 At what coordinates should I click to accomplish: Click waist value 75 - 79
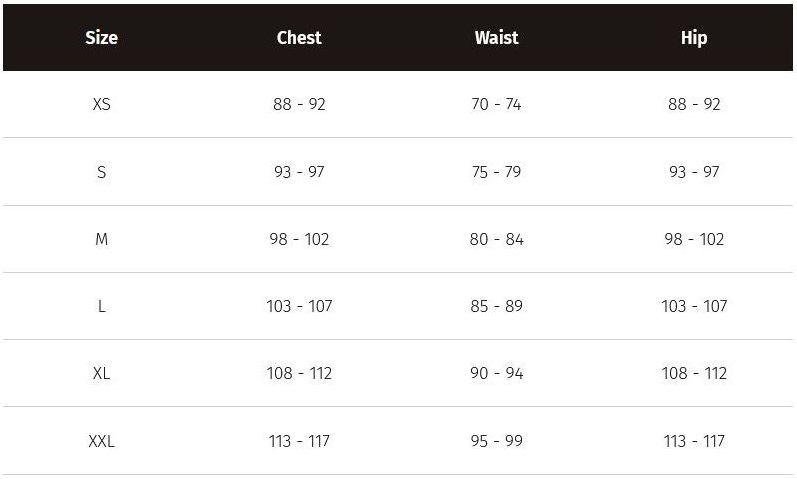[497, 172]
